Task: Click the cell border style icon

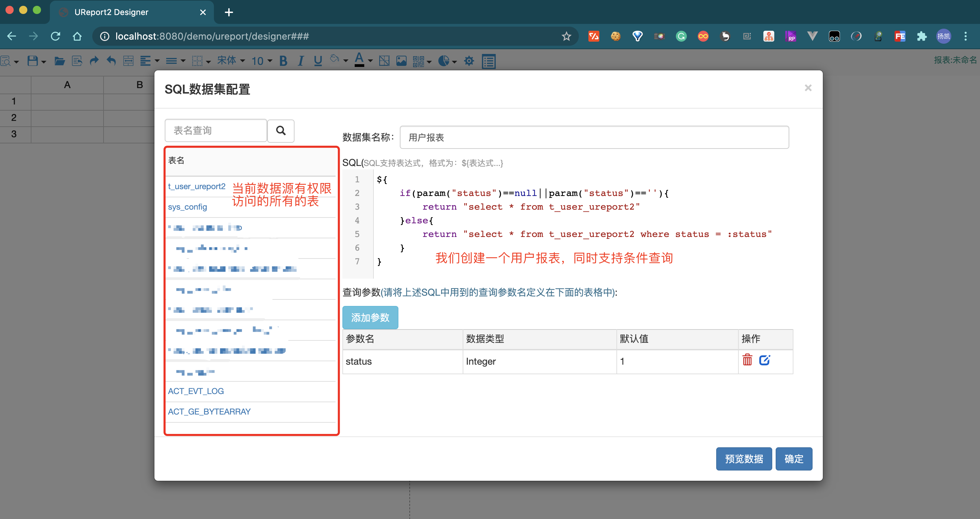Action: pyautogui.click(x=197, y=61)
